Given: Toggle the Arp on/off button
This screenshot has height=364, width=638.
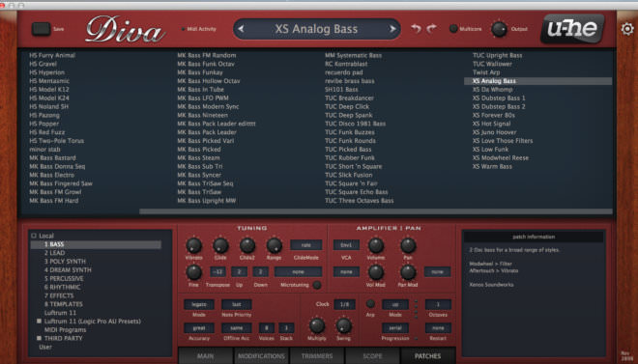Looking at the screenshot, I should (x=370, y=303).
